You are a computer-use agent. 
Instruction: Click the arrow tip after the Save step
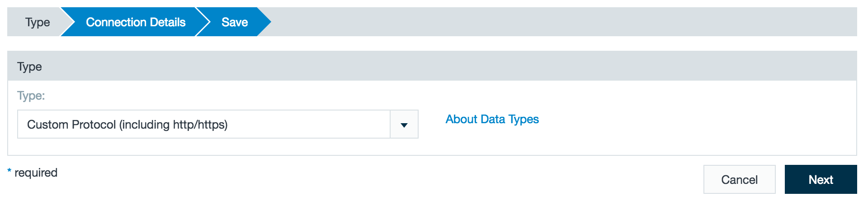264,22
